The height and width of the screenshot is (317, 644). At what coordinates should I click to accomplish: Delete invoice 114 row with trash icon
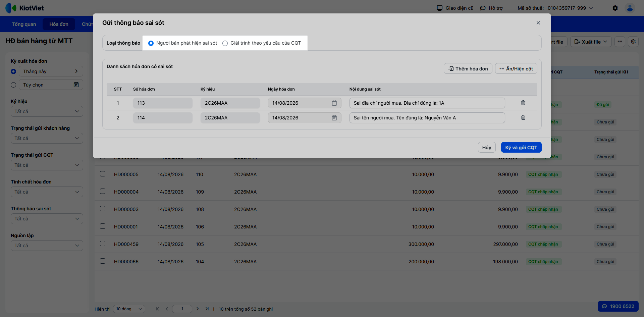(523, 117)
